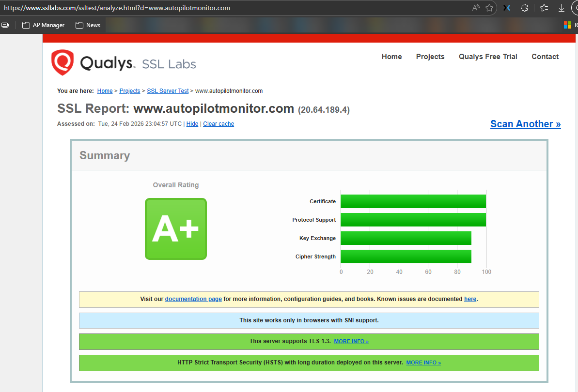578x392 pixels.
Task: Click the Cipher Strength score bar
Action: 406,256
